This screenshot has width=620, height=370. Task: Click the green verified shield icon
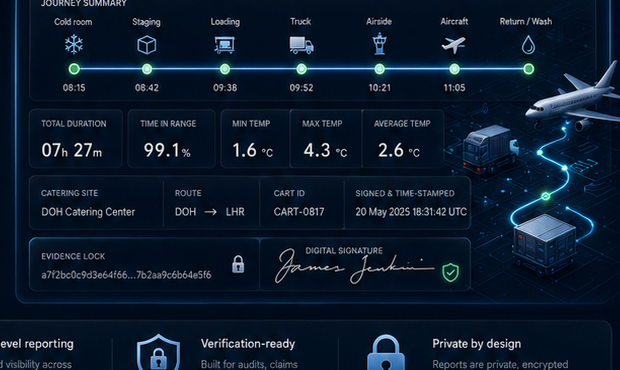(x=450, y=272)
